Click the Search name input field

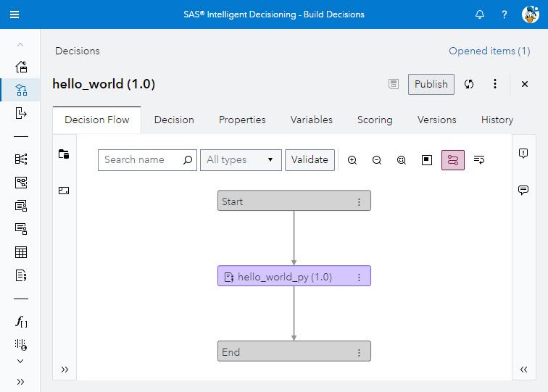[x=141, y=160]
